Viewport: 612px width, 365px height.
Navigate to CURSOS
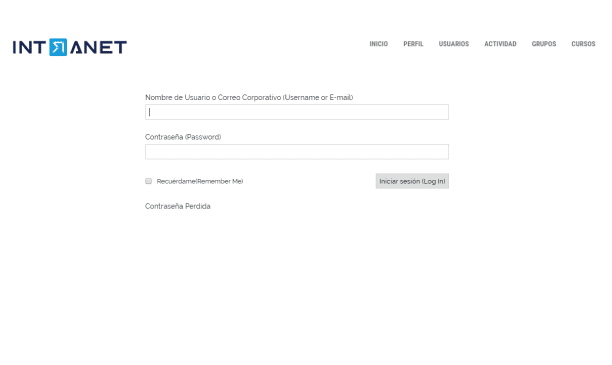(x=583, y=44)
